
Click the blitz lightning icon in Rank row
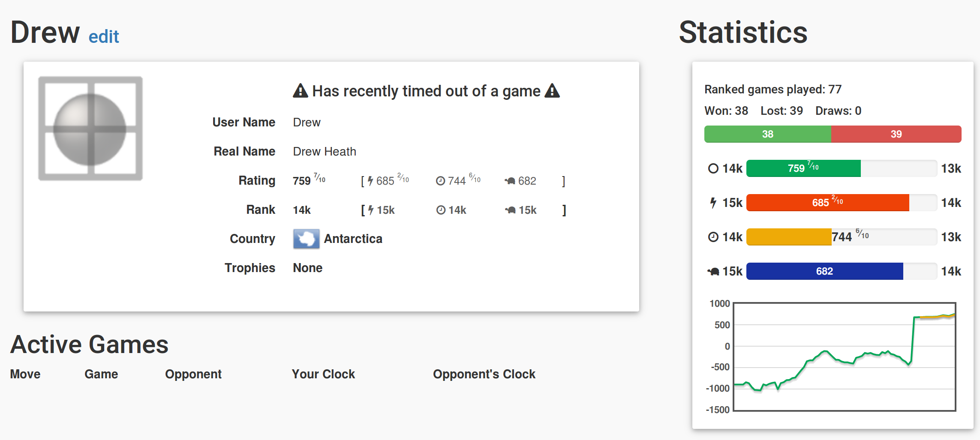(371, 210)
